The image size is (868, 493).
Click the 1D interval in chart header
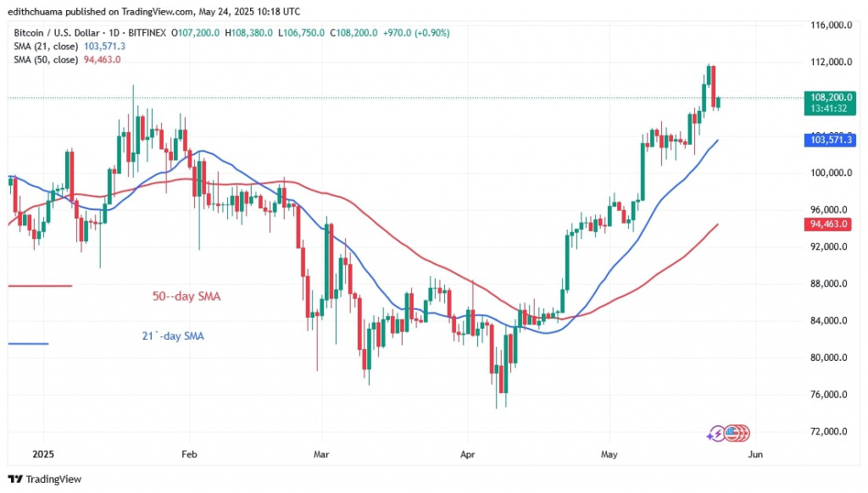pos(114,33)
